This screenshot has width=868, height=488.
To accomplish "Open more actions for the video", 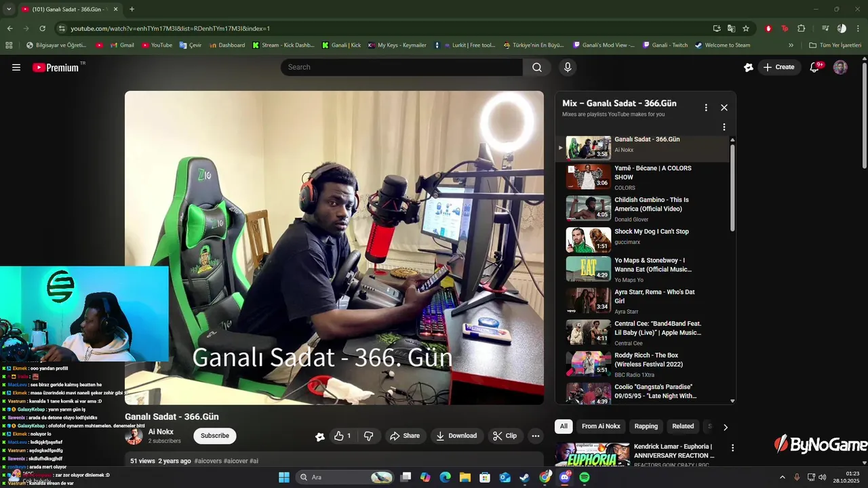I will [536, 436].
